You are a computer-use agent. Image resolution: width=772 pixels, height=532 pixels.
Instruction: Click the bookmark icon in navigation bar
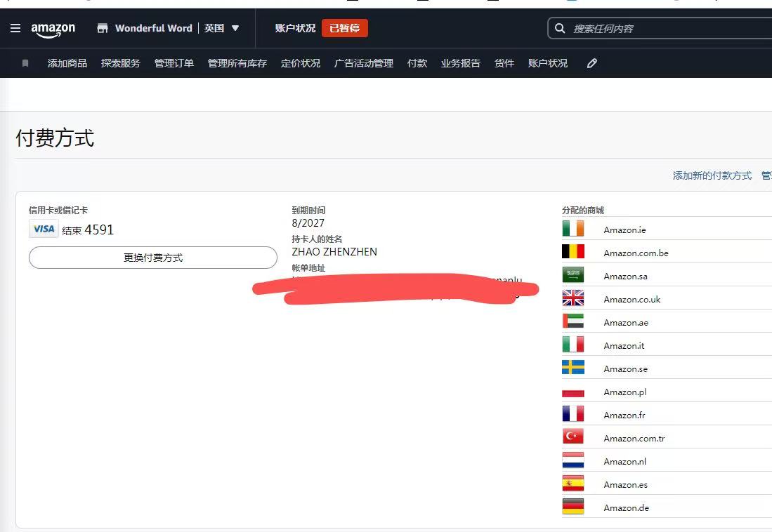coord(25,63)
